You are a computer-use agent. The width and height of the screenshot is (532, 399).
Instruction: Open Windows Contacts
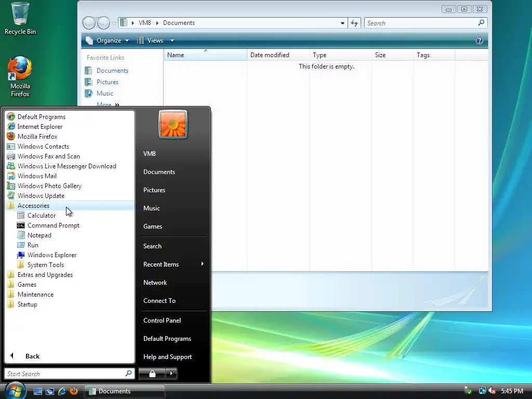[43, 146]
